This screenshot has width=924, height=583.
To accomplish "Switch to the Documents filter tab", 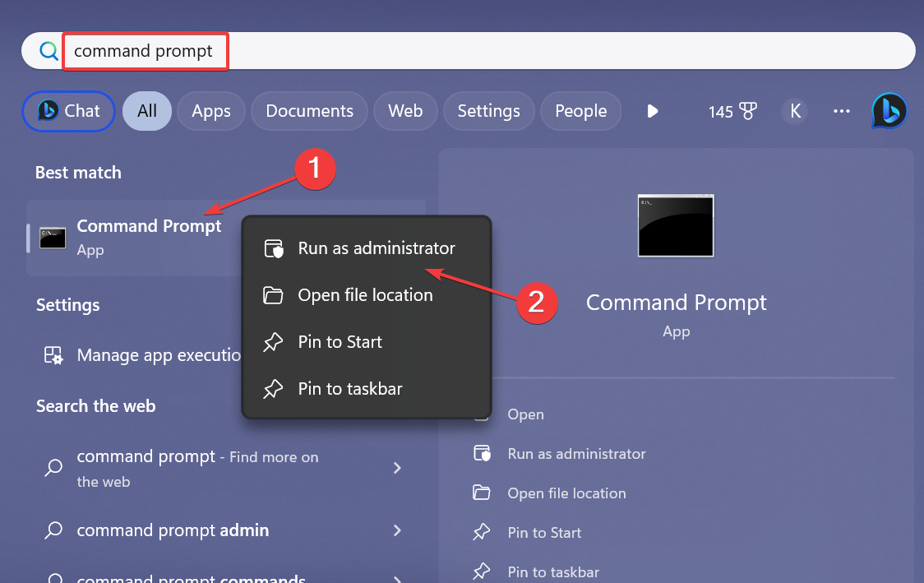I will tap(309, 111).
